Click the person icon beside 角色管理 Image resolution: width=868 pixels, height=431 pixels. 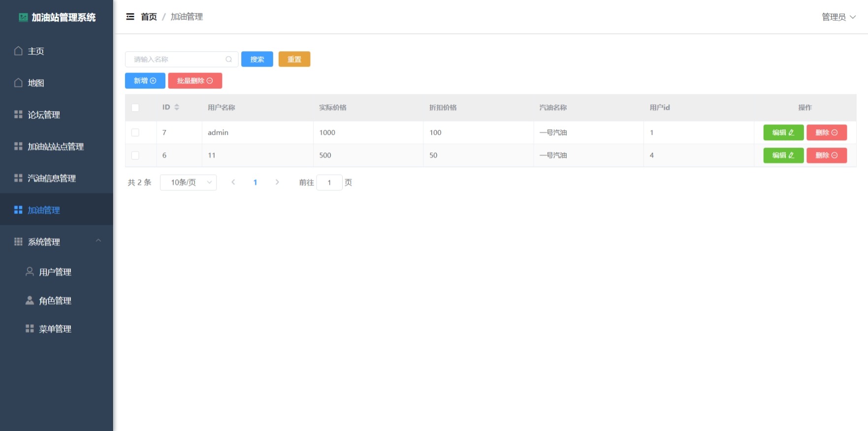pos(30,300)
